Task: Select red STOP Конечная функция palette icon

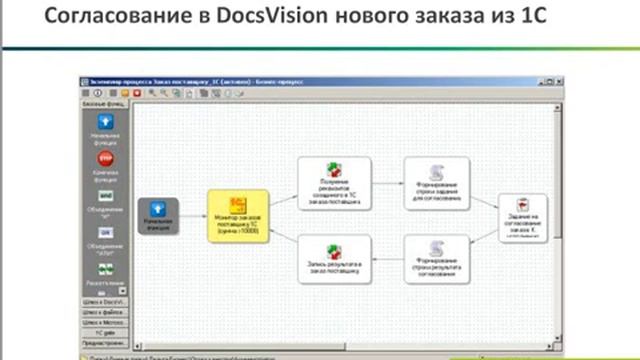Action: click(105, 158)
